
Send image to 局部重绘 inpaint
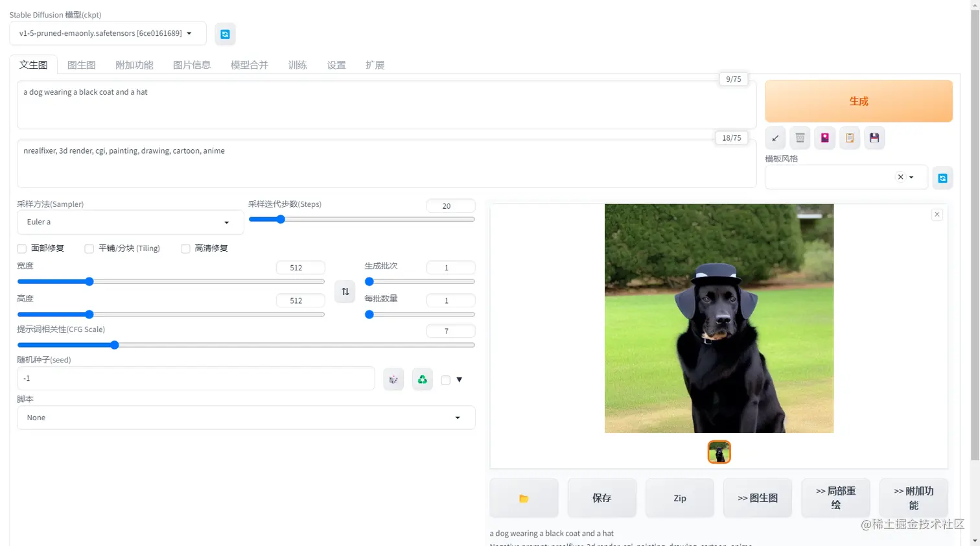coord(835,498)
